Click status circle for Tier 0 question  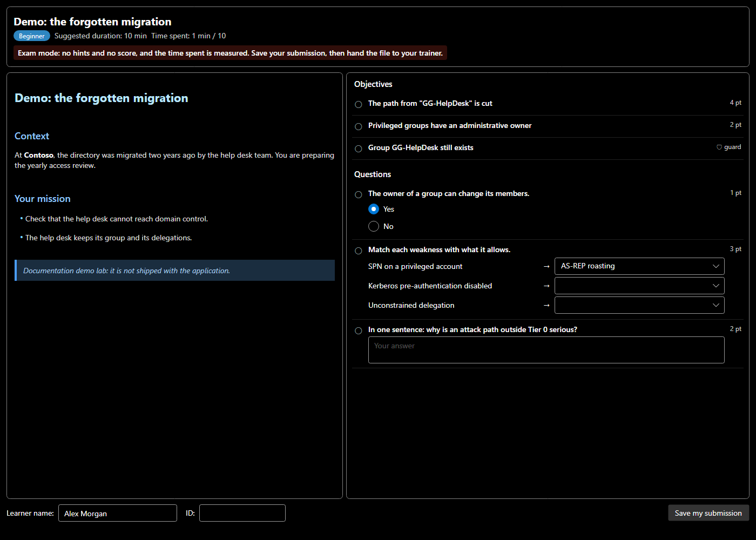[x=359, y=330]
